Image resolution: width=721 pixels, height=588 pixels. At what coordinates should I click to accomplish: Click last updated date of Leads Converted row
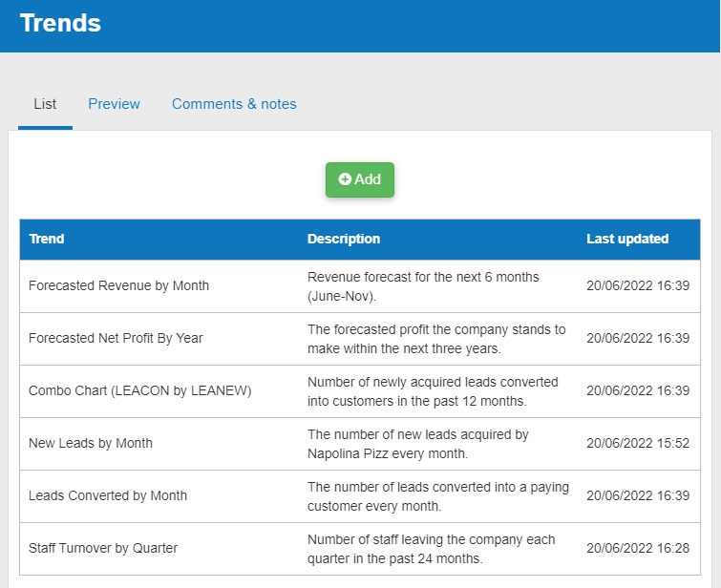tap(638, 495)
